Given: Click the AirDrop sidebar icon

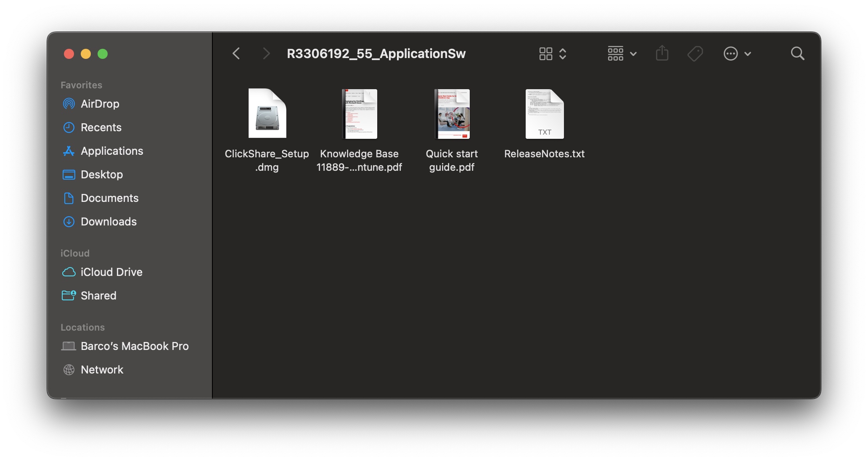Looking at the screenshot, I should pyautogui.click(x=69, y=103).
